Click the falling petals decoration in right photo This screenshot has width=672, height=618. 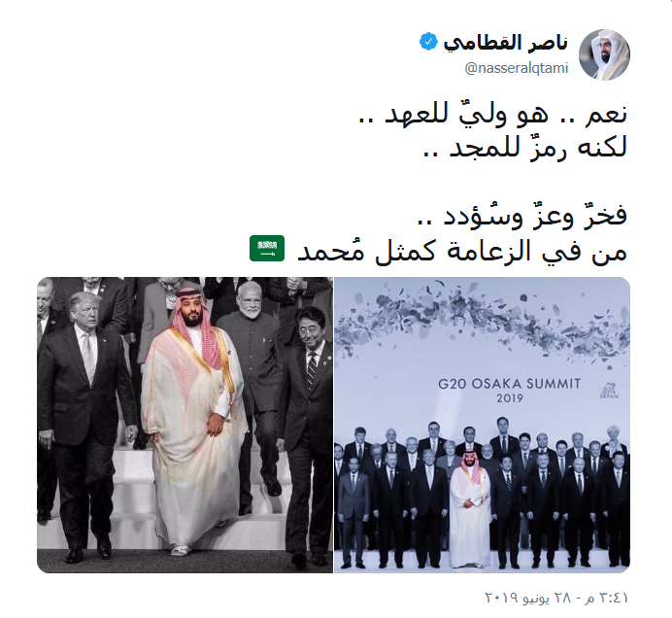point(482,322)
